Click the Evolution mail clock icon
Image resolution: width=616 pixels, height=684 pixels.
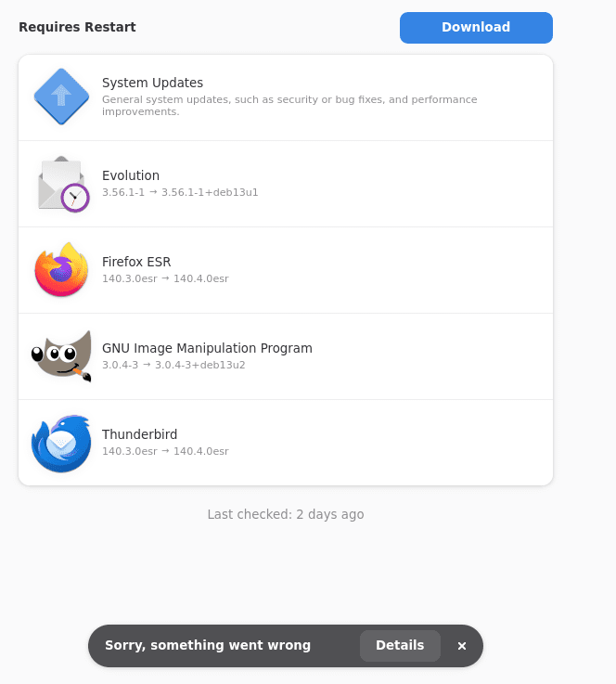(x=62, y=184)
